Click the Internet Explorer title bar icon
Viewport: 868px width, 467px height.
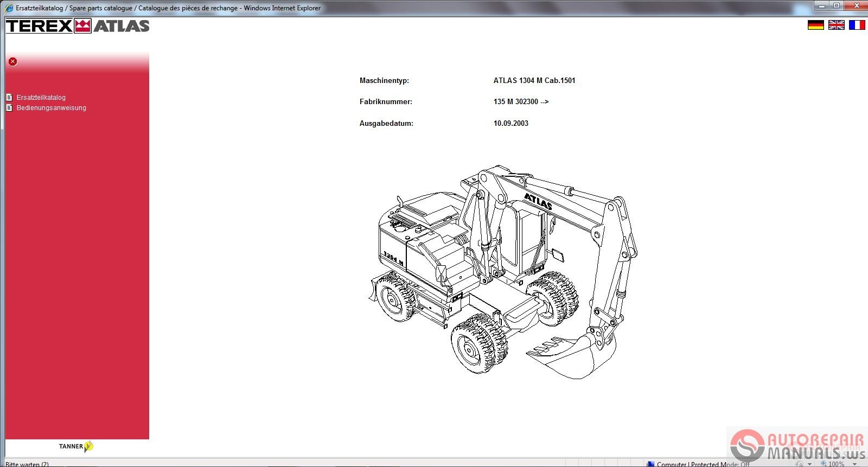coord(9,8)
